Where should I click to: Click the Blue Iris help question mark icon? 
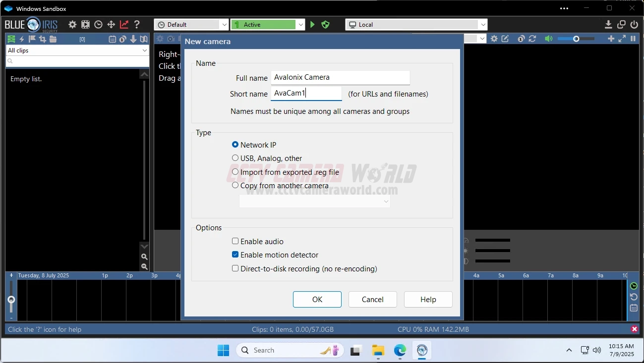pyautogui.click(x=137, y=24)
